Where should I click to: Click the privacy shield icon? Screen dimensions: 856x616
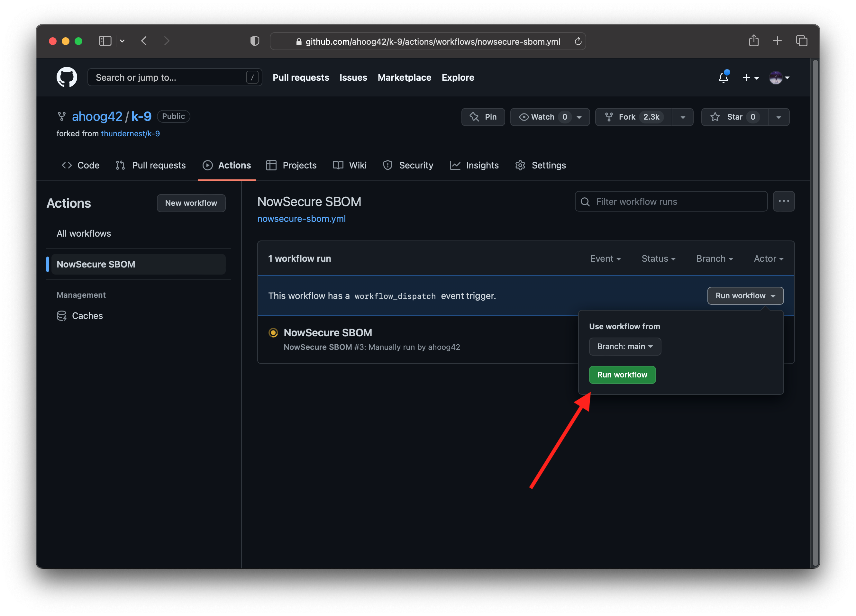click(x=255, y=41)
